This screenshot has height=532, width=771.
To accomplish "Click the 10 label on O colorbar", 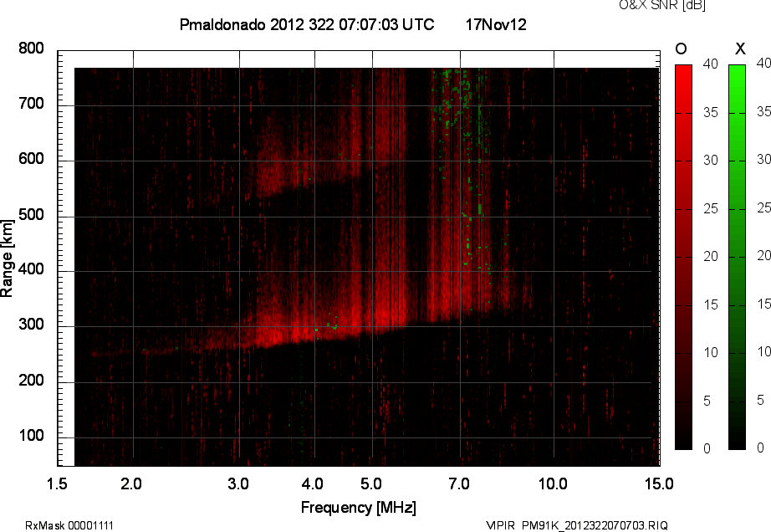I will click(711, 352).
